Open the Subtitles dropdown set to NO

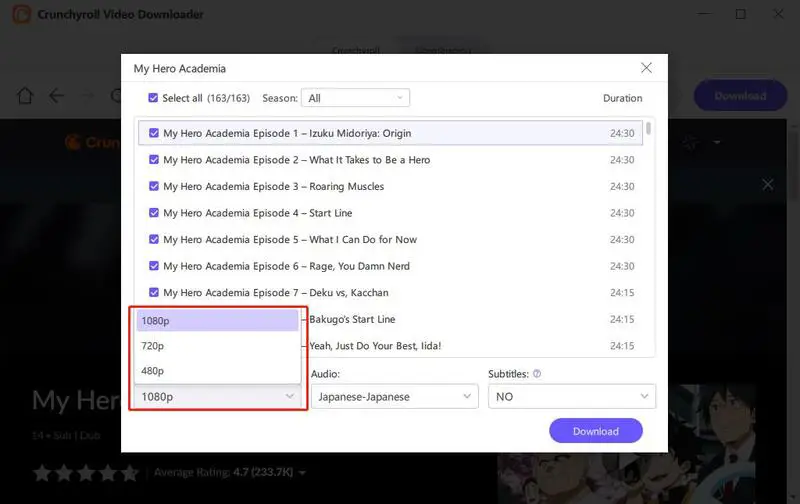click(571, 396)
